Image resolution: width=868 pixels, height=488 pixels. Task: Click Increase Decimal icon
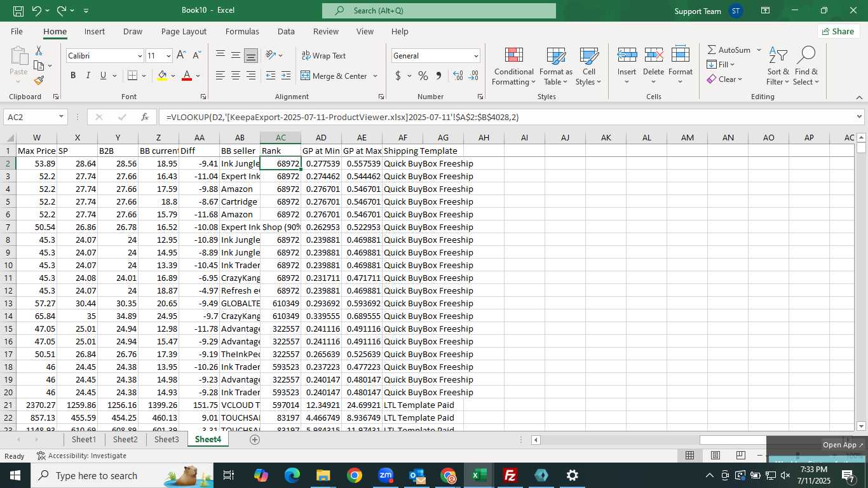click(458, 76)
